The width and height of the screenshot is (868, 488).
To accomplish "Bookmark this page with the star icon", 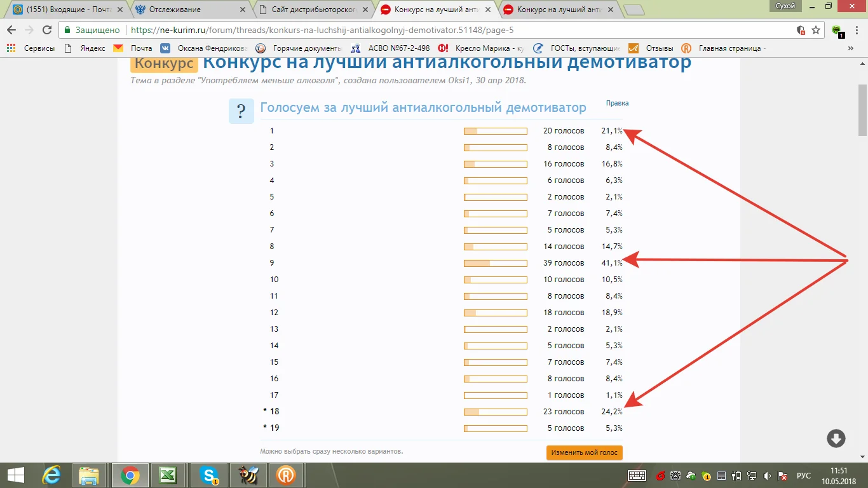I will pos(816,30).
